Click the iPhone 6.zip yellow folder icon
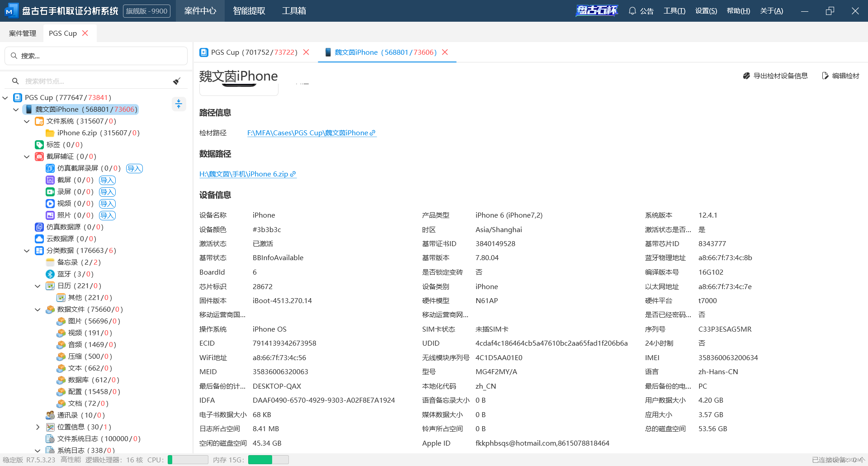This screenshot has width=868, height=466. pyautogui.click(x=50, y=133)
